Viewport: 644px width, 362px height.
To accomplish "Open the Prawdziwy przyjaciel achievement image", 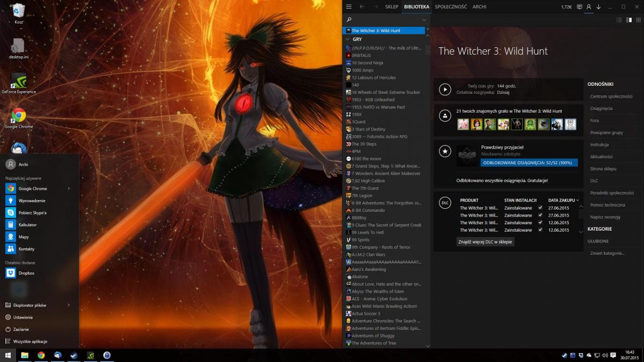I will tap(467, 156).
